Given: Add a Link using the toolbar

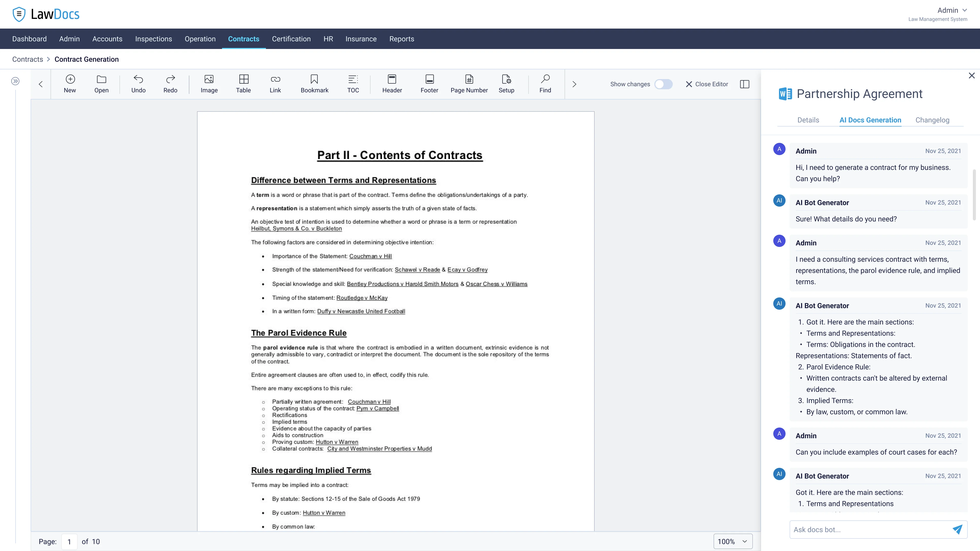Looking at the screenshot, I should pos(275,84).
